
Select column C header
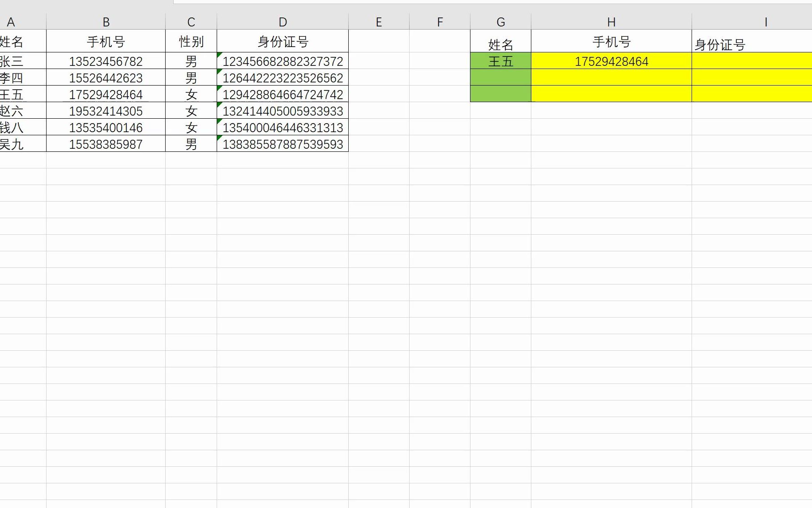click(x=191, y=22)
